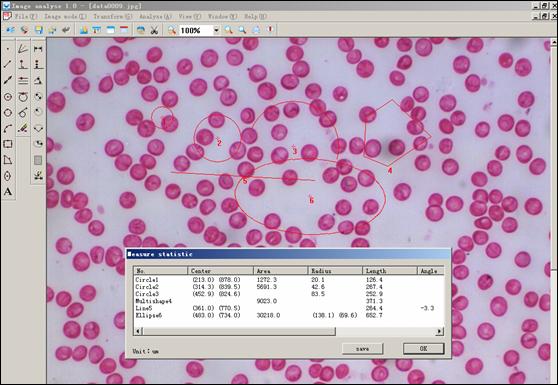The height and width of the screenshot is (385, 558).
Task: Select the Multishape4 row
Action: (289, 301)
